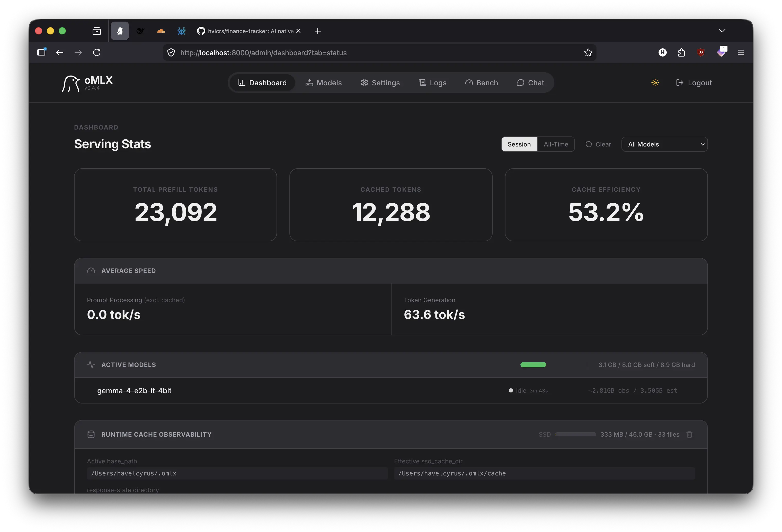The width and height of the screenshot is (782, 532).
Task: Toggle the light theme sun icon
Action: [x=655, y=83]
